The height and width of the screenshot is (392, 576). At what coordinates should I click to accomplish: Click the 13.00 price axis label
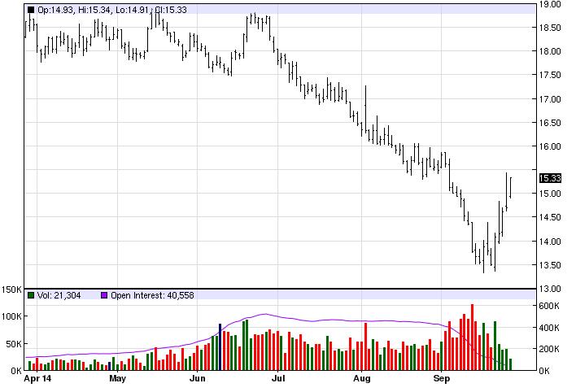550,289
